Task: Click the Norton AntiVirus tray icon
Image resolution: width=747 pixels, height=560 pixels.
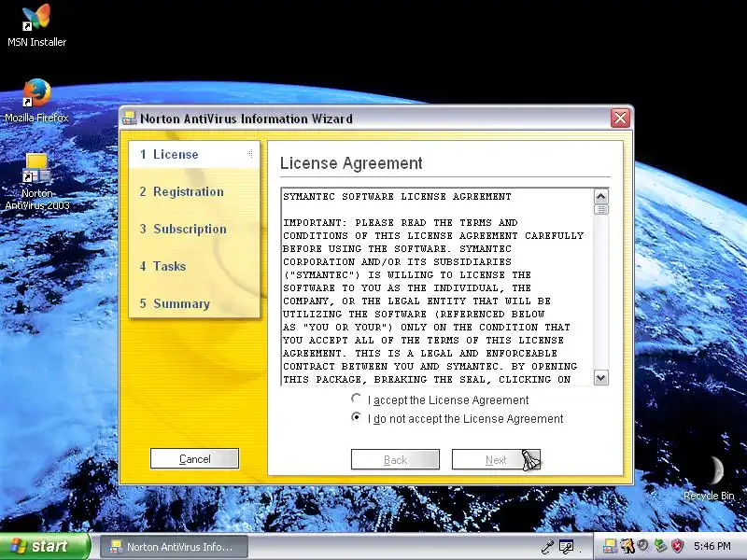Action: click(x=610, y=546)
